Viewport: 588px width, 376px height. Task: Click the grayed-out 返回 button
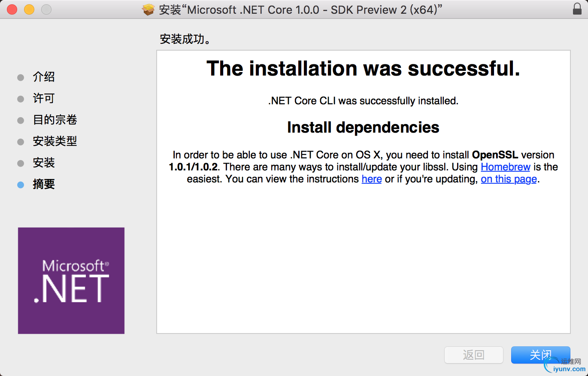474,355
